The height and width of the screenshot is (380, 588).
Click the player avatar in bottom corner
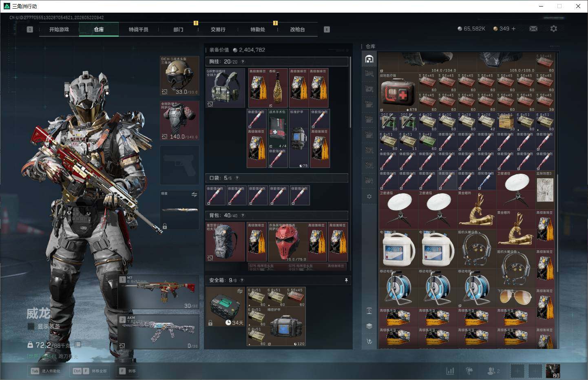pos(553,371)
